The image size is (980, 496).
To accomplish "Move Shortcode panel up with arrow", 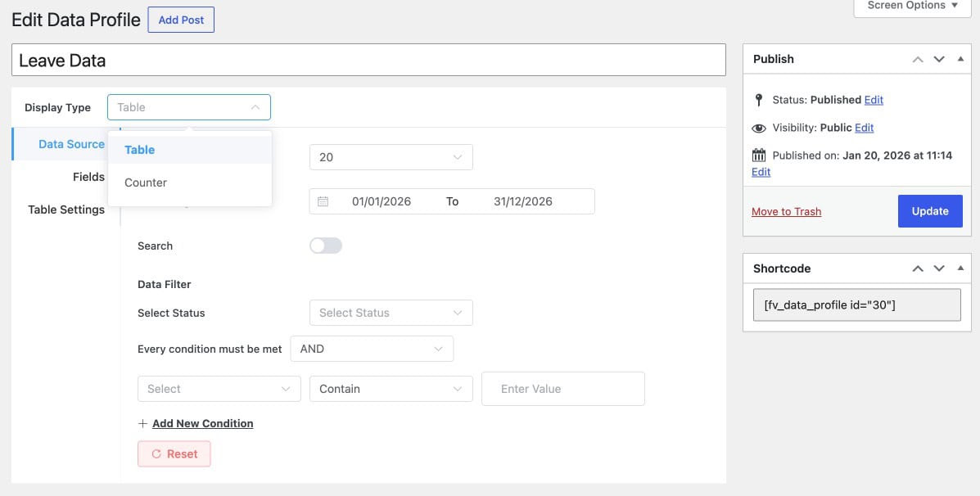I will tap(918, 268).
